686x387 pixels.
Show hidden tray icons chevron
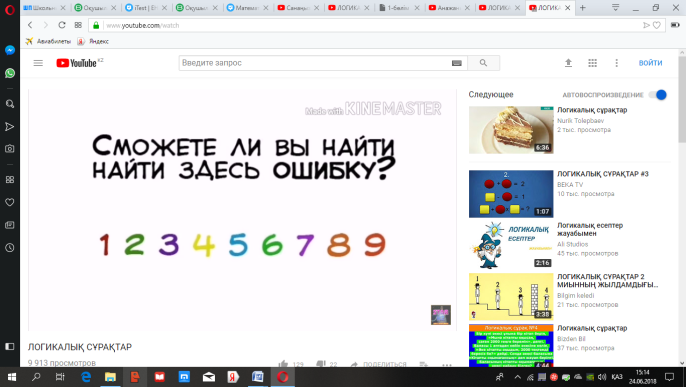click(518, 377)
